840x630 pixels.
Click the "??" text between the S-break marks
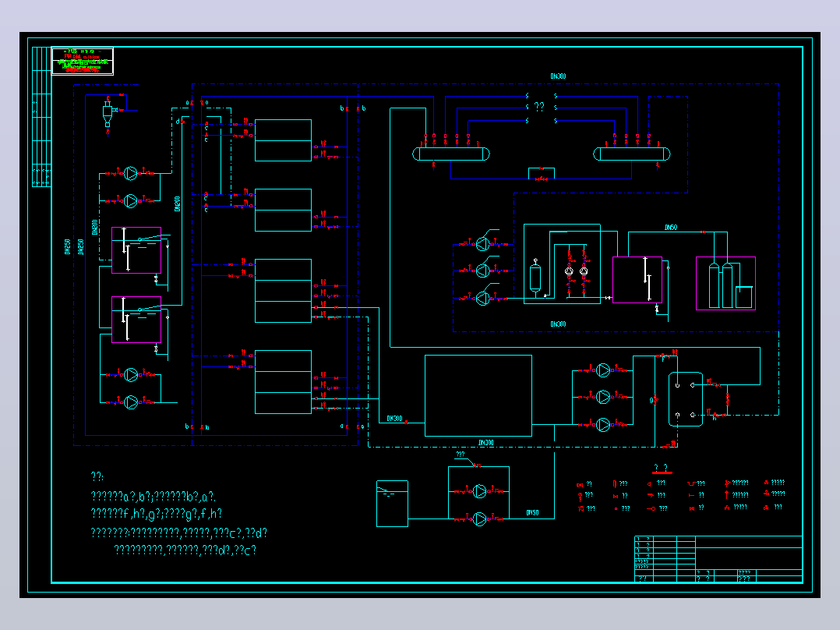(539, 107)
